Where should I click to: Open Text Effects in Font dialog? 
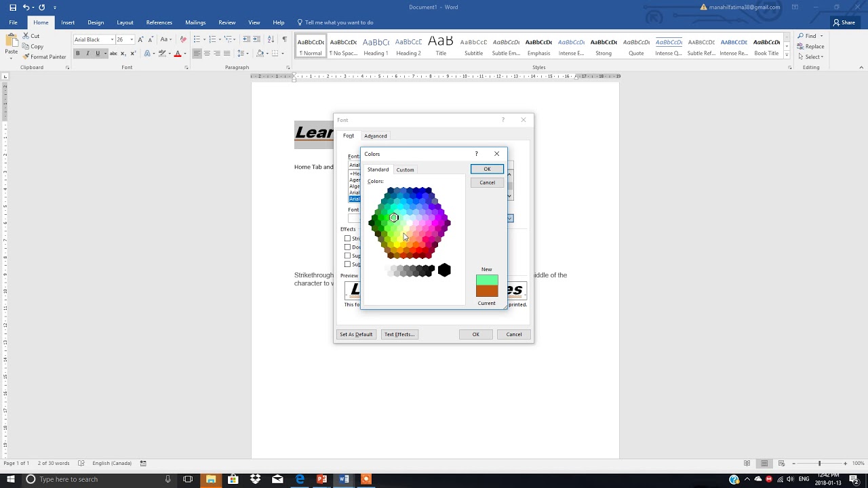(x=399, y=334)
